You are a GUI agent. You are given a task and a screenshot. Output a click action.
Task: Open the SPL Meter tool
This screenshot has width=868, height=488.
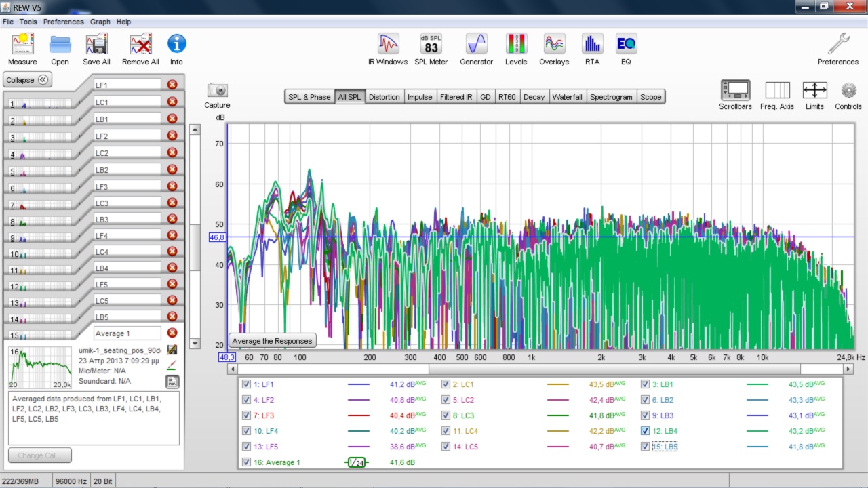click(431, 45)
